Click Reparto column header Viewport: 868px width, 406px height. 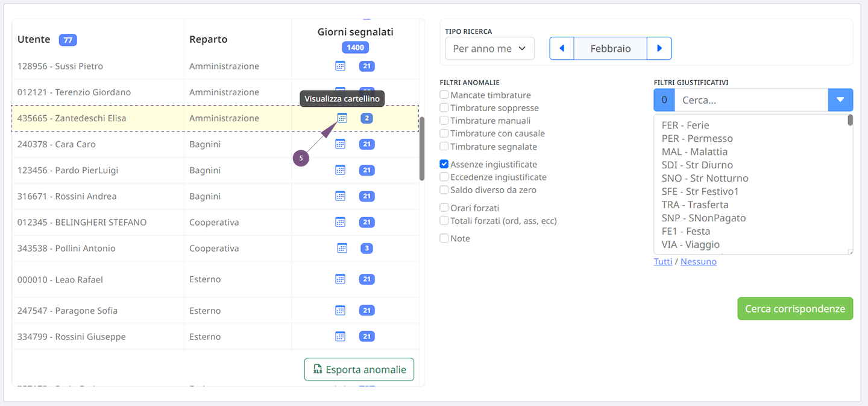point(209,39)
